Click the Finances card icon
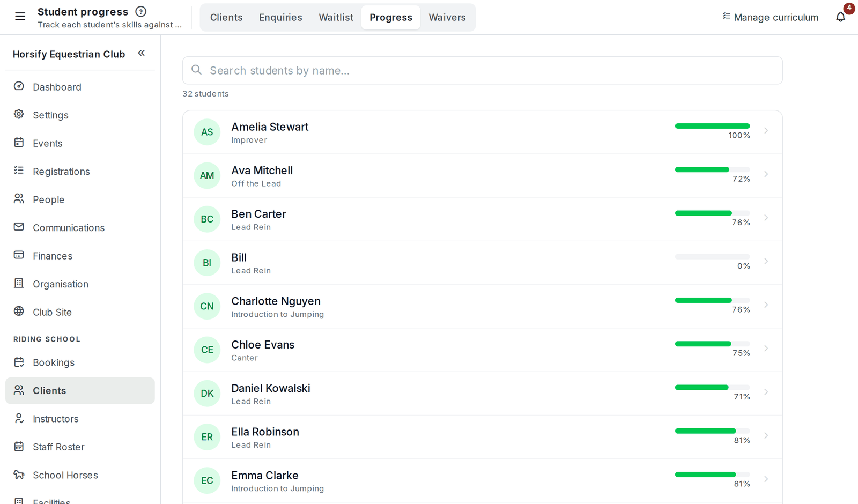The width and height of the screenshot is (858, 504). tap(19, 255)
